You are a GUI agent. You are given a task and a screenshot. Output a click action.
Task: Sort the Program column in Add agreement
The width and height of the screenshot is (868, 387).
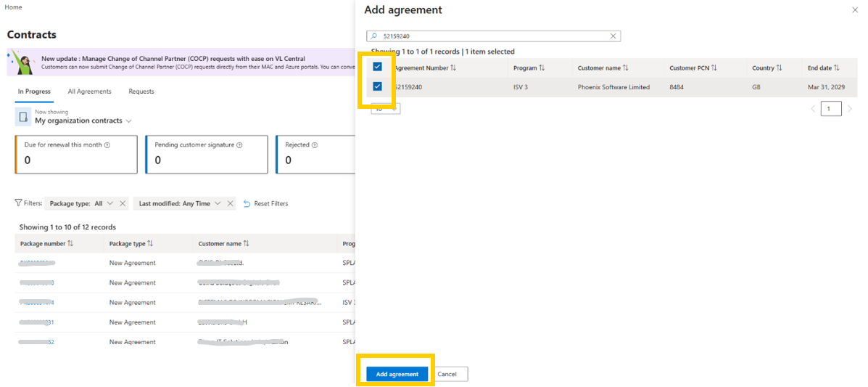point(542,68)
